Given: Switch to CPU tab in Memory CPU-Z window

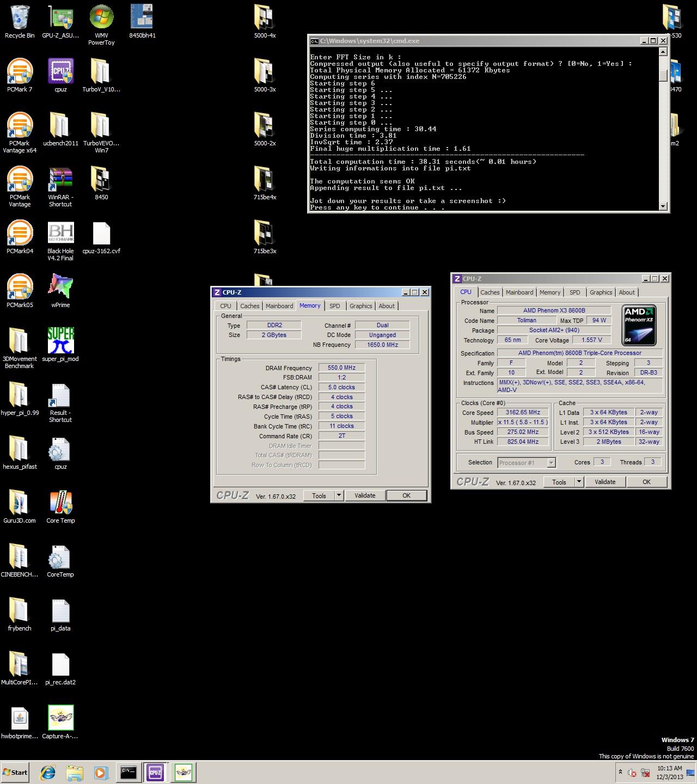Looking at the screenshot, I should pos(225,306).
